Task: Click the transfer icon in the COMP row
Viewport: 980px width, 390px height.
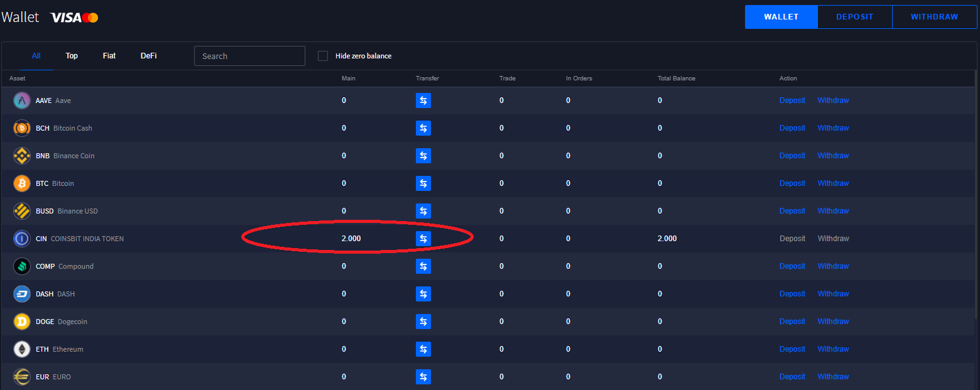Action: [x=423, y=266]
